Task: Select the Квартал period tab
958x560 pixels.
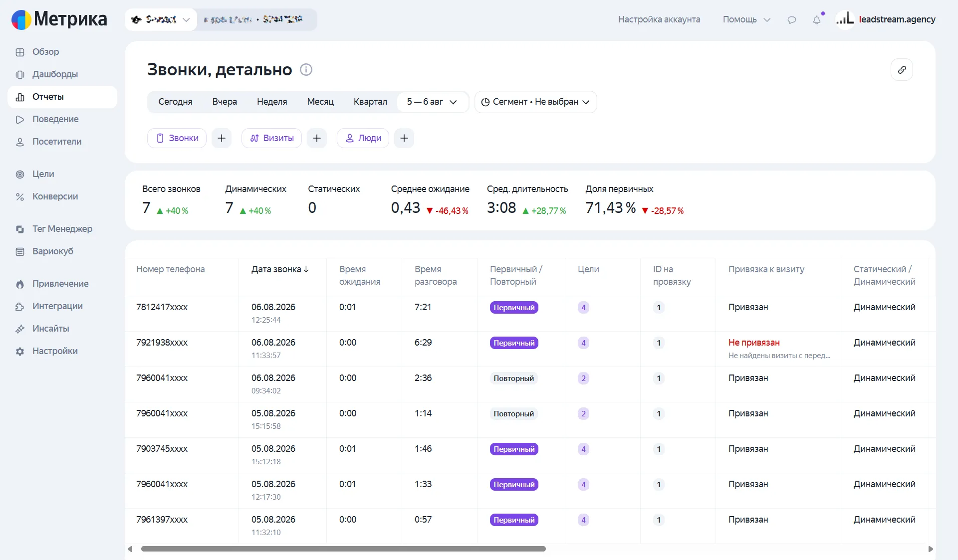Action: [370, 102]
